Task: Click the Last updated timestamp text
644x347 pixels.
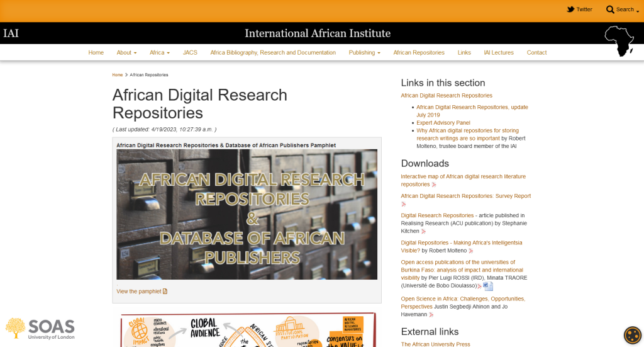Action: pos(164,130)
